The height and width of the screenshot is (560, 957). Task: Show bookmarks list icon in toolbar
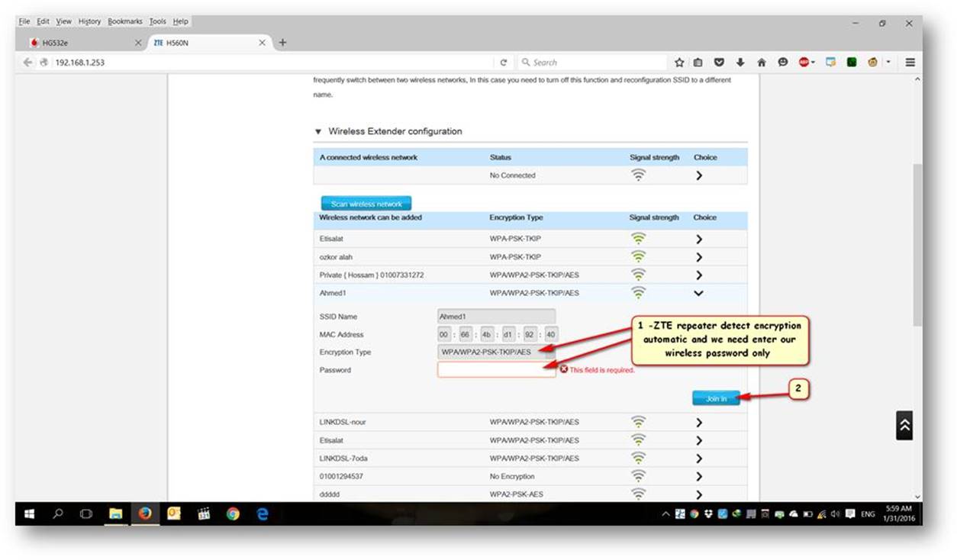click(x=698, y=63)
